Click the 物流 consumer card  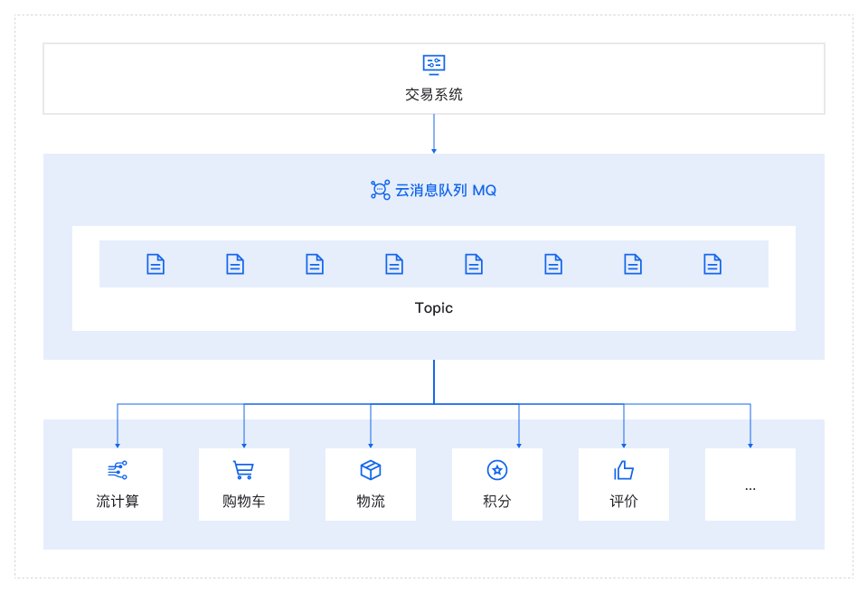[x=371, y=484]
